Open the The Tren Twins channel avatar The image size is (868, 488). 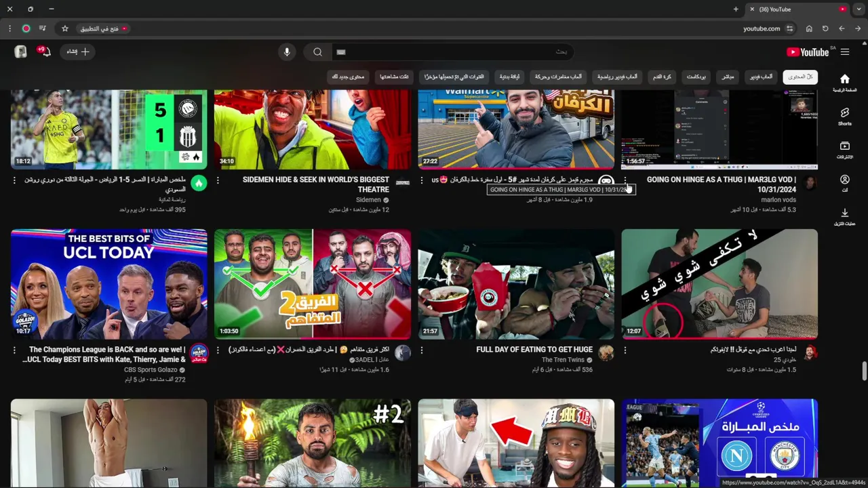(606, 353)
